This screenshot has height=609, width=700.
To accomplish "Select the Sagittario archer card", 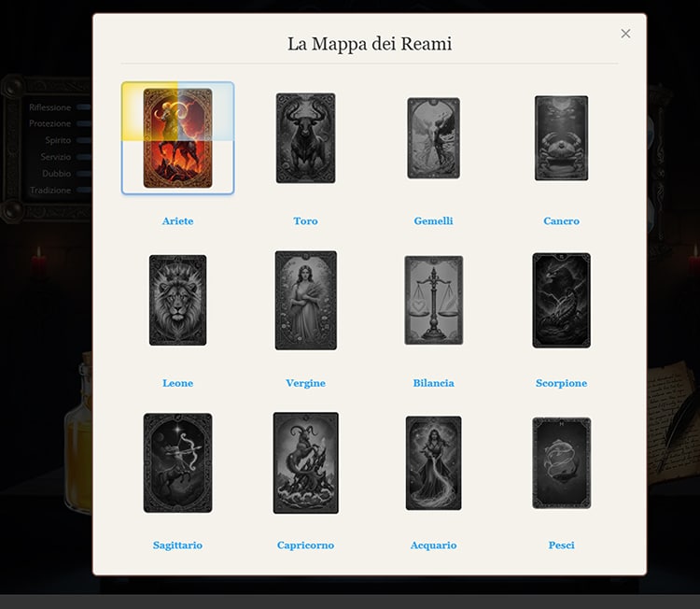I will [177, 462].
